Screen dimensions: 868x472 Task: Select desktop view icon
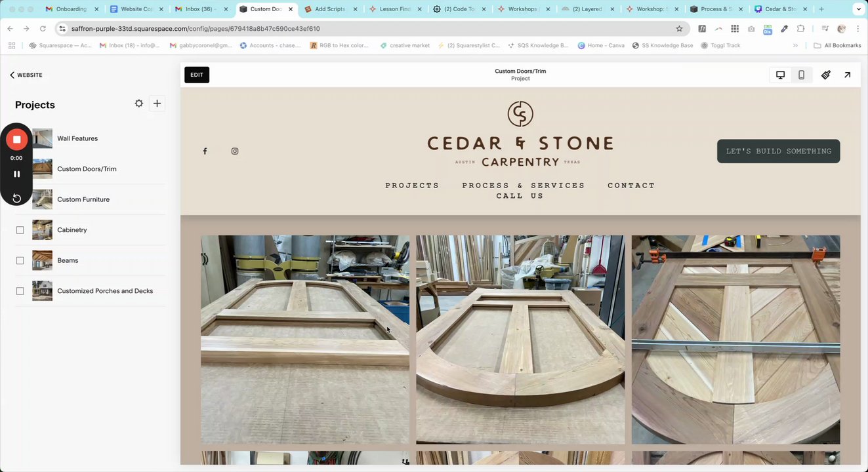(x=780, y=75)
